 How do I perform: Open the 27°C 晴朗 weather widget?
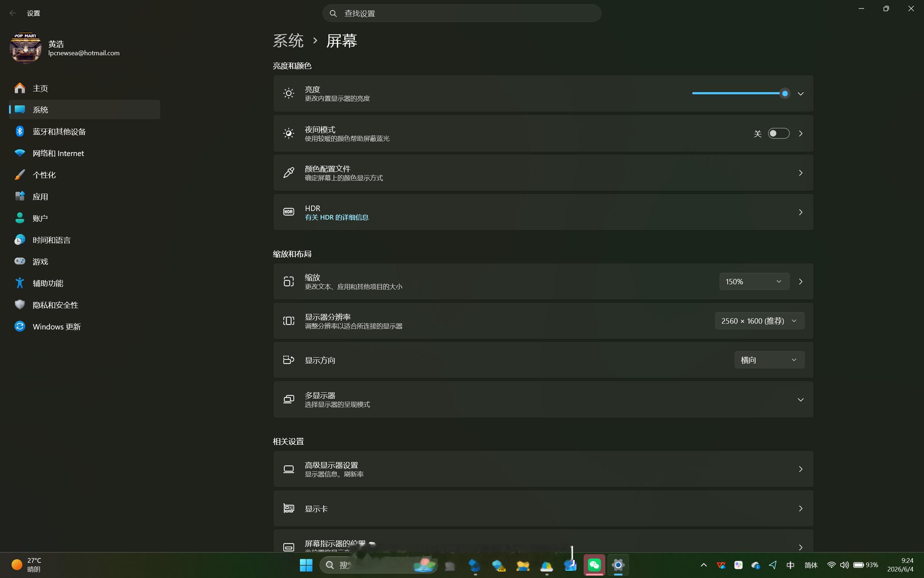tap(26, 565)
